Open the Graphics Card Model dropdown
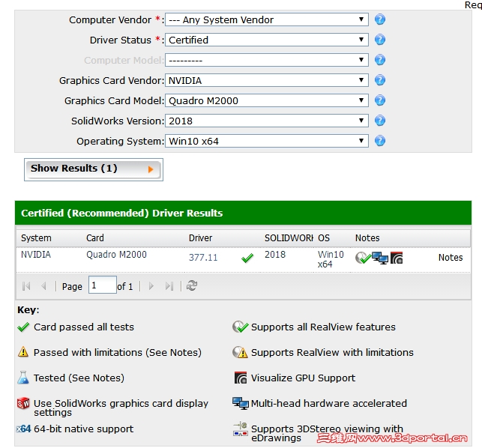 267,100
